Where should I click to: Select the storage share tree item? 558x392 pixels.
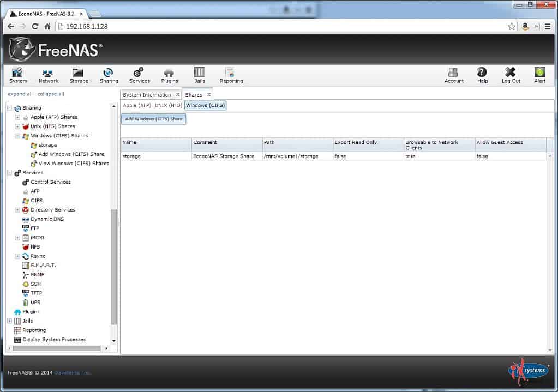pyautogui.click(x=44, y=145)
